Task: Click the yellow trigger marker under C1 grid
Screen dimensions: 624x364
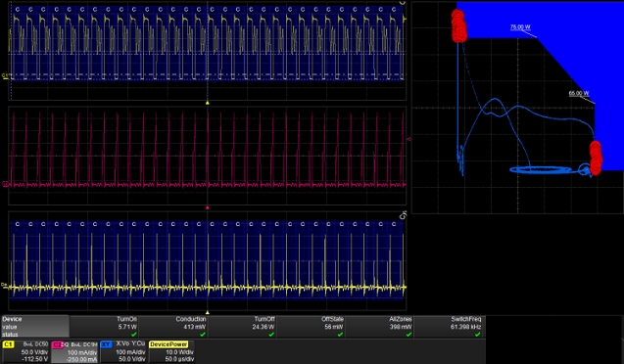Action: coord(207,103)
